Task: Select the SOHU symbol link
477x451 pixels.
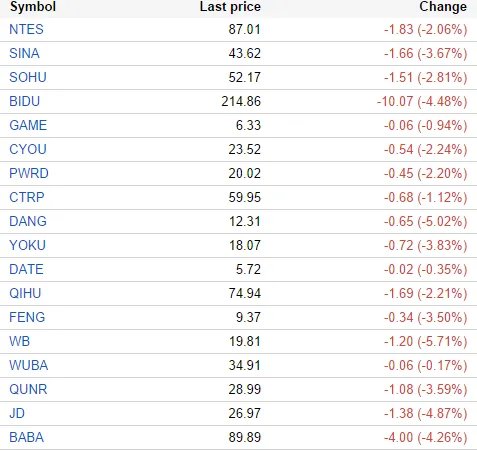Action: [28, 77]
